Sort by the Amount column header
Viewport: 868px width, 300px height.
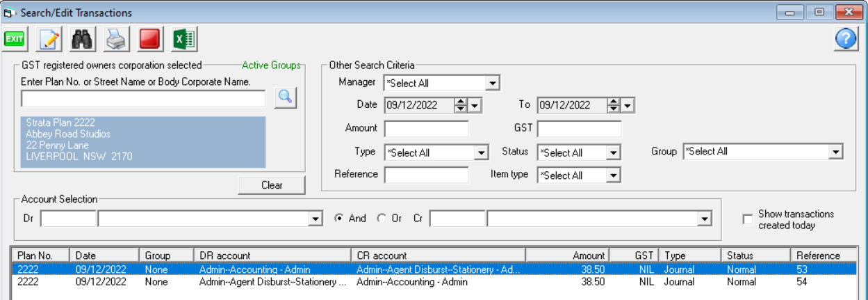tap(568, 255)
